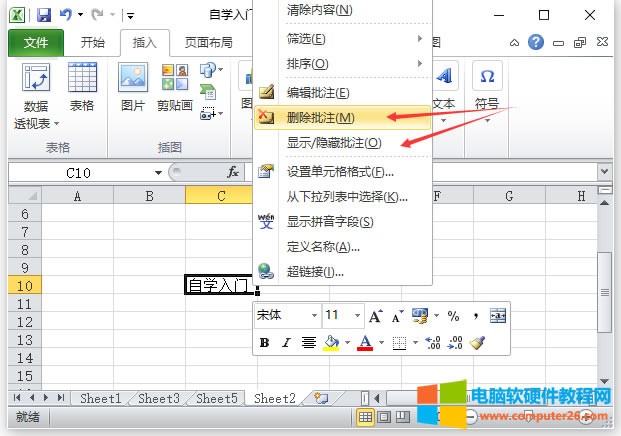Insert a SmartArt graphic

[208, 92]
